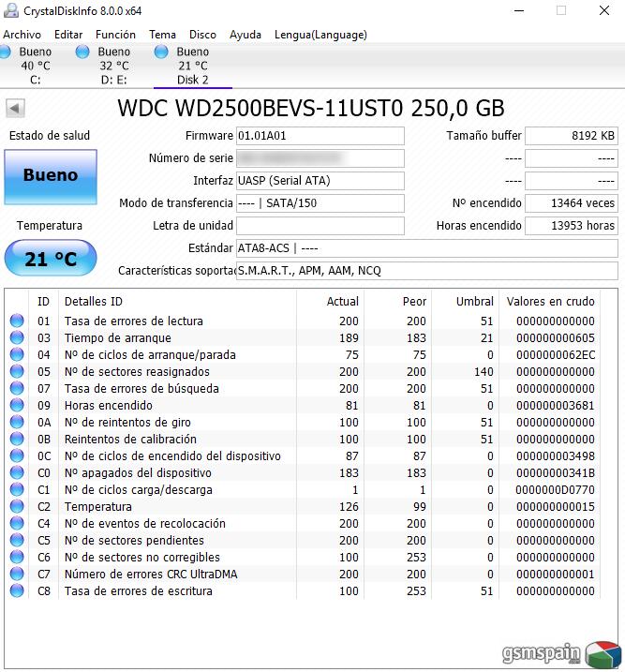Click the Interfaz field UASP (Serial ATA)

320,181
